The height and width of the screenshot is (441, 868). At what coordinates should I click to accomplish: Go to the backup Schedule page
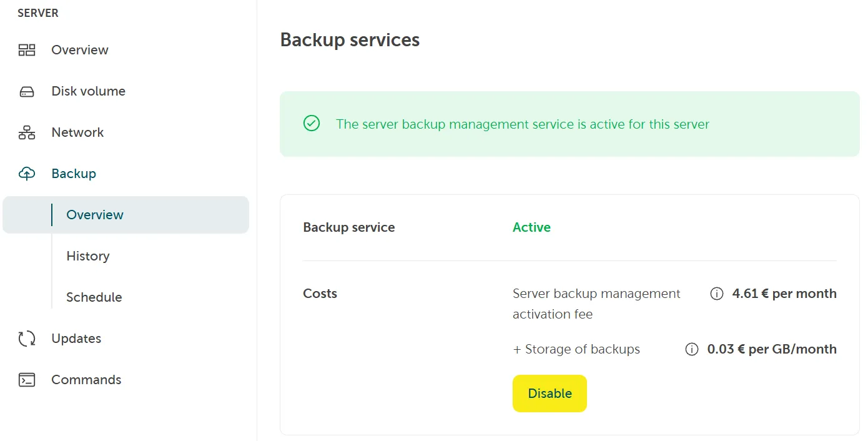coord(93,297)
